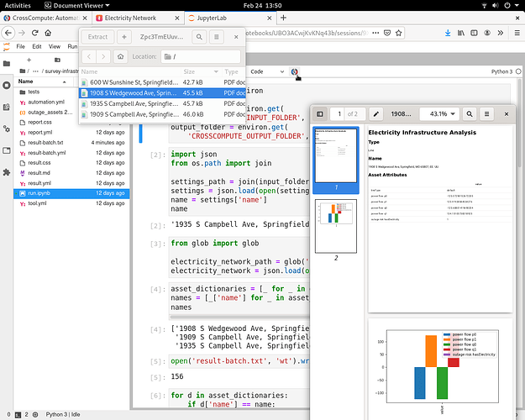This screenshot has width=525, height=420.
Task: Open the Firefox hamburger menu
Action: [x=517, y=33]
